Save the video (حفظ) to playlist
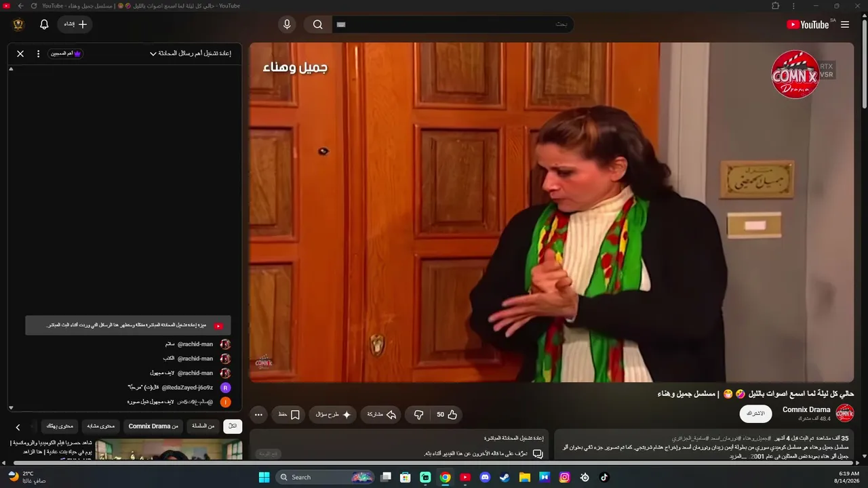The image size is (868, 488). click(289, 415)
